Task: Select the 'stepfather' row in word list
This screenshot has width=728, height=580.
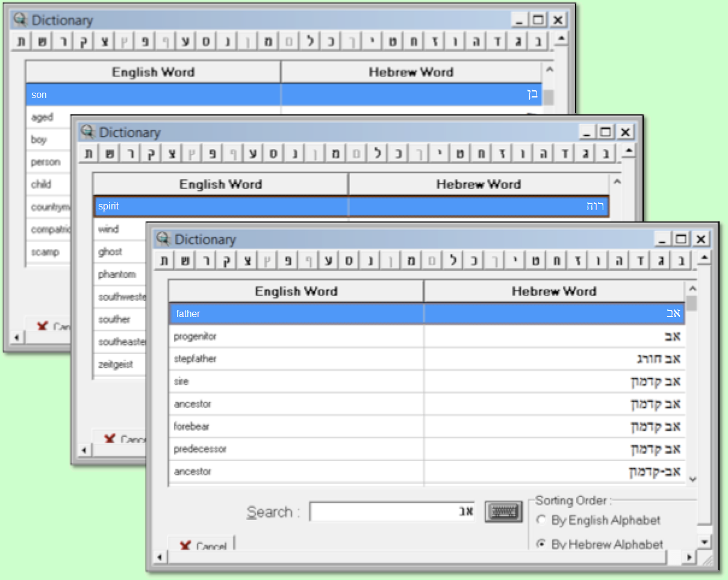Action: [194, 359]
